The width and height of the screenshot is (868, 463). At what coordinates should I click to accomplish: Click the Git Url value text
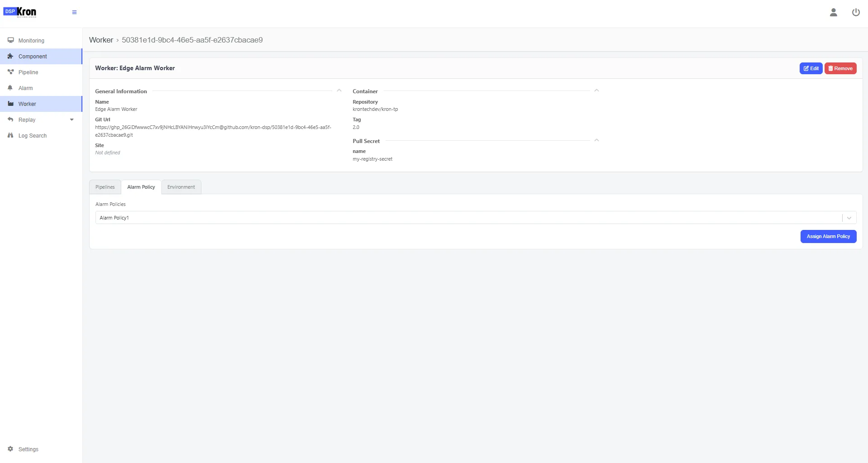[213, 131]
